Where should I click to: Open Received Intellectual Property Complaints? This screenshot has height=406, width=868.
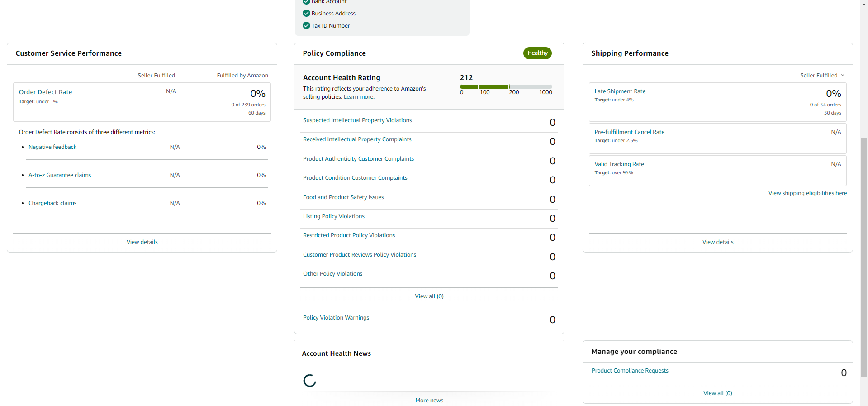coord(357,139)
